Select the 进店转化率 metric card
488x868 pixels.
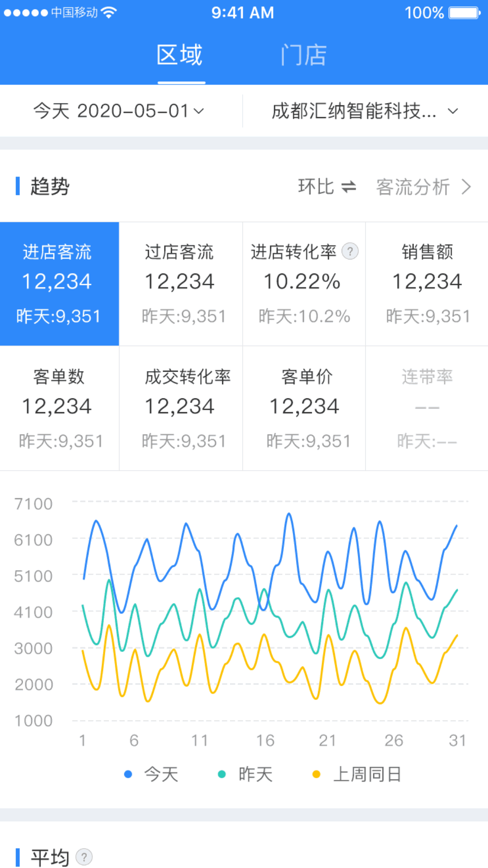tap(304, 284)
